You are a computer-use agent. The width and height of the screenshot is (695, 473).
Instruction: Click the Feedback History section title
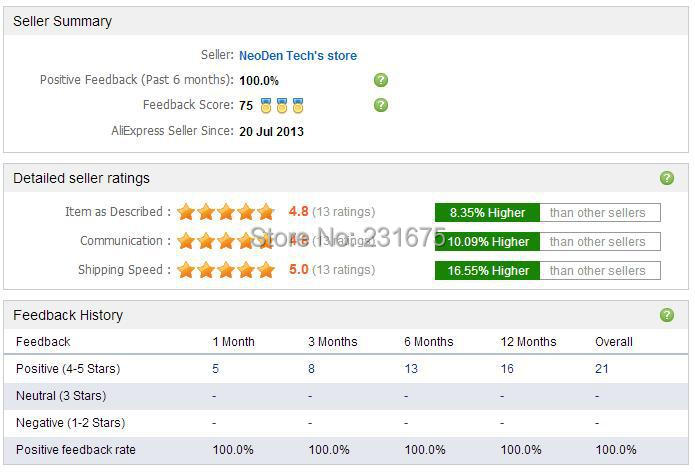pos(68,315)
